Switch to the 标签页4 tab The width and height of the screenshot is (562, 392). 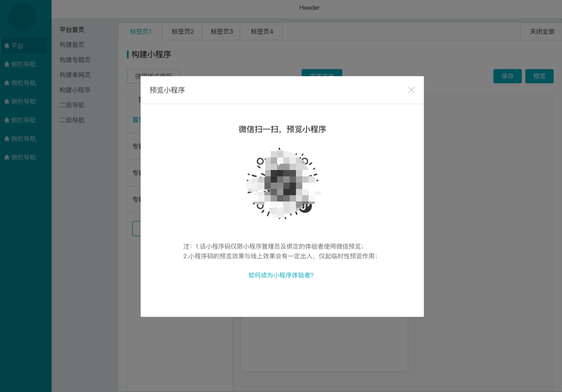(262, 31)
